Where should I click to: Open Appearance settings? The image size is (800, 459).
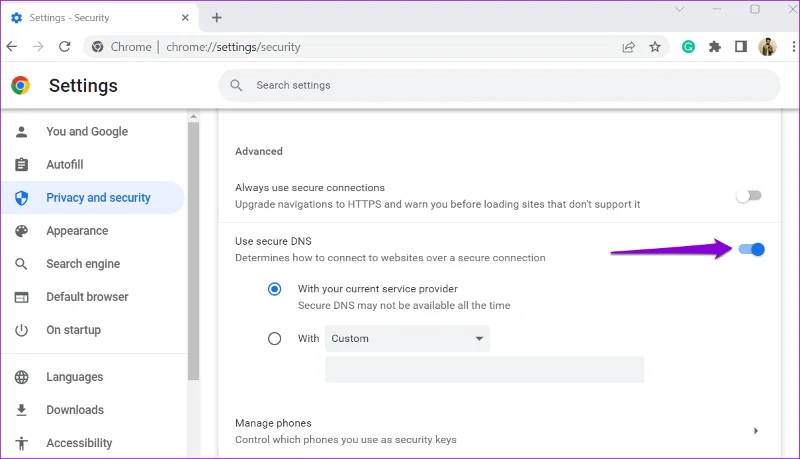click(x=77, y=231)
